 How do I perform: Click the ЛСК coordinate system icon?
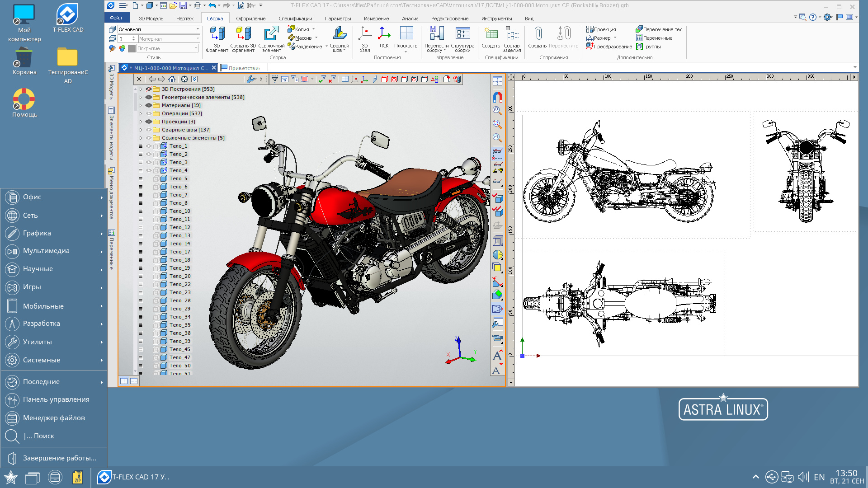384,34
